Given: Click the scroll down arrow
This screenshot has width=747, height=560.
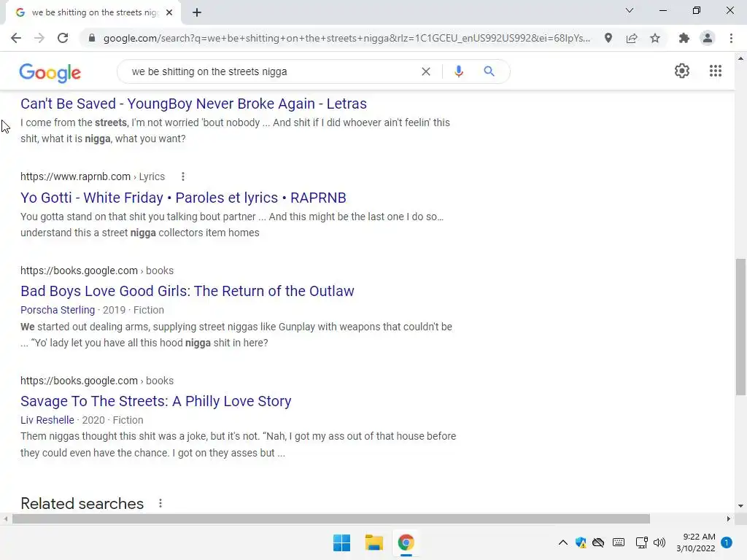Looking at the screenshot, I should 740,506.
